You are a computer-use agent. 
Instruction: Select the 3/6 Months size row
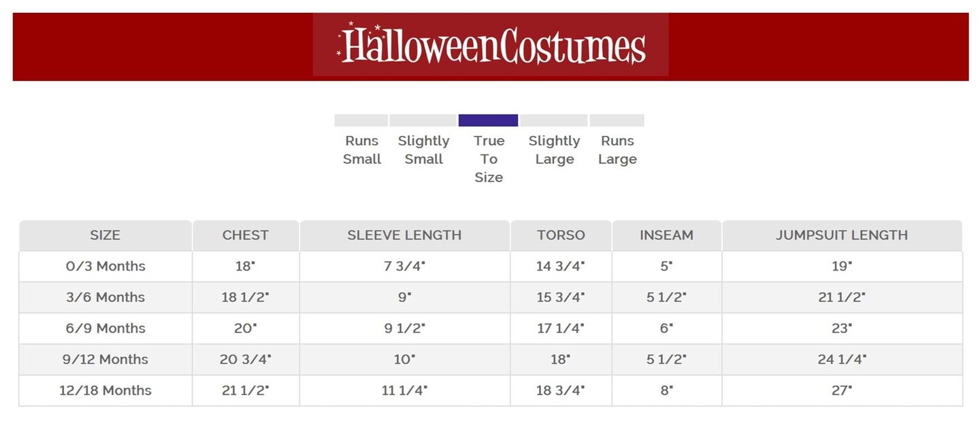click(x=105, y=297)
